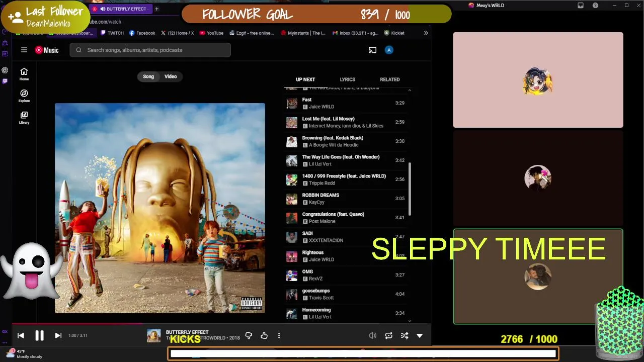
Task: Click the goosebumps track thumbnail
Action: pos(292,294)
